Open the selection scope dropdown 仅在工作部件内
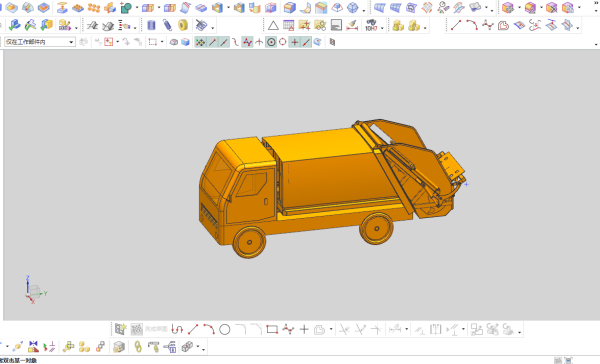This screenshot has height=364, width=600. pyautogui.click(x=40, y=42)
